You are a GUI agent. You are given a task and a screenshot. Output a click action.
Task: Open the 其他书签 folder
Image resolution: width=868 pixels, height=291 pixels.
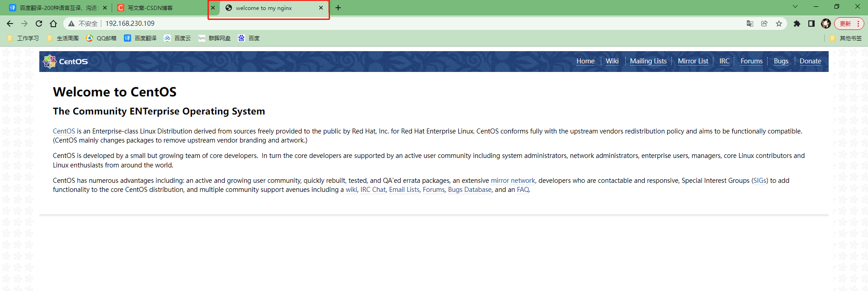(x=846, y=38)
